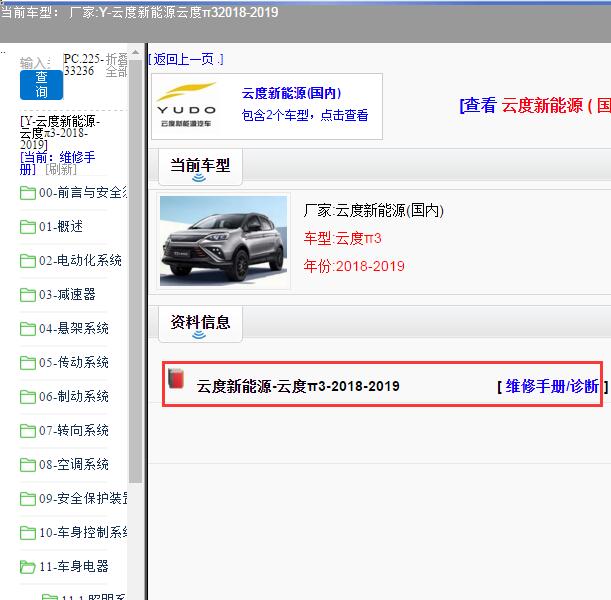Click the sidebar vertical scrollbar thumb

pyautogui.click(x=135, y=271)
